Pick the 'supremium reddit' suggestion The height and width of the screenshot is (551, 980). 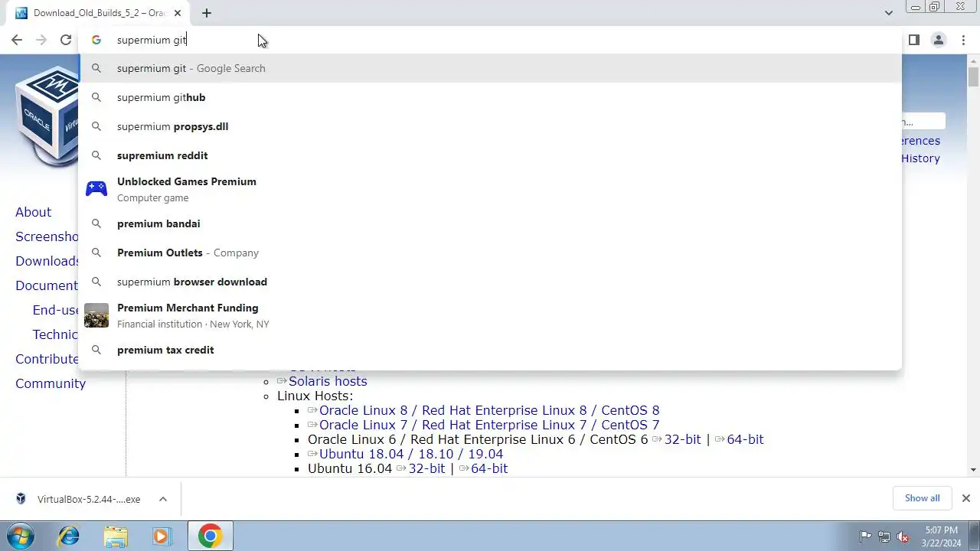tap(490, 155)
